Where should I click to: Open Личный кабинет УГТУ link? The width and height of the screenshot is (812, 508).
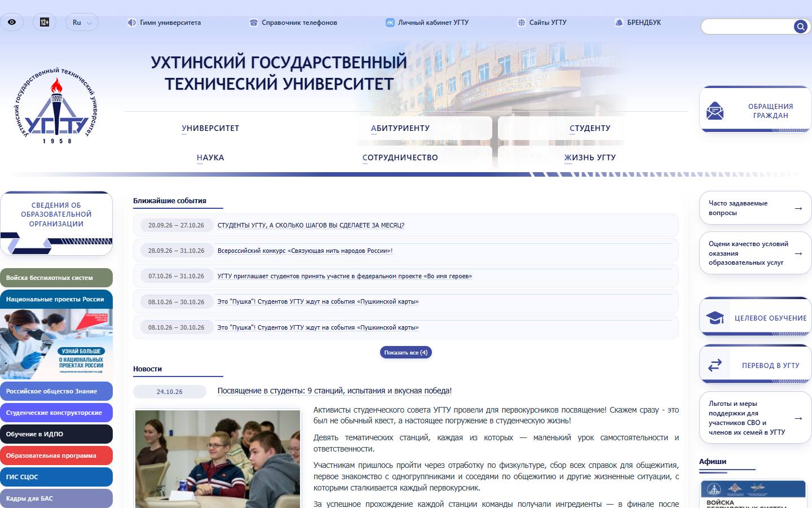(x=433, y=23)
